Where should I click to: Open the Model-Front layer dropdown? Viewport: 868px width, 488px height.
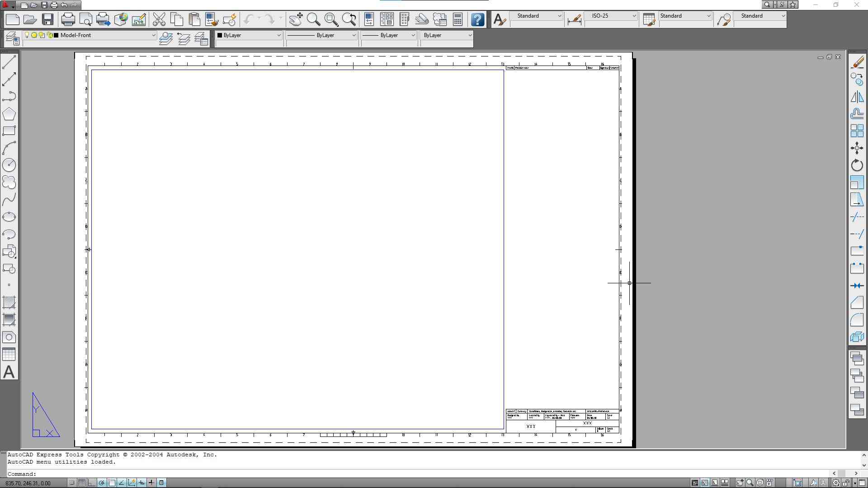153,35
